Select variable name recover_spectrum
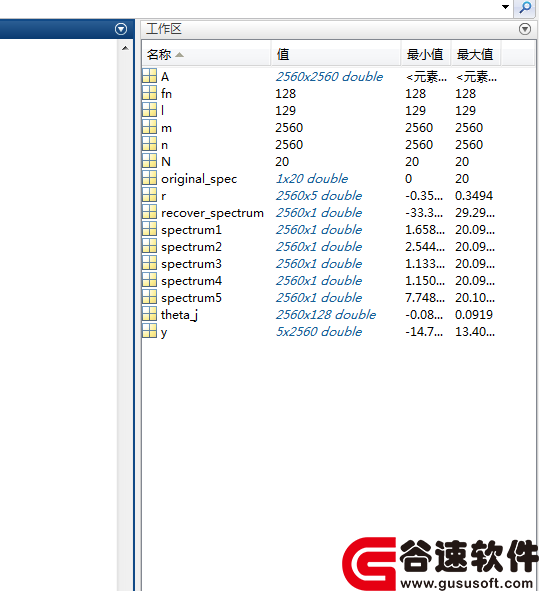Viewport: 539px width, 591px height. click(x=212, y=213)
